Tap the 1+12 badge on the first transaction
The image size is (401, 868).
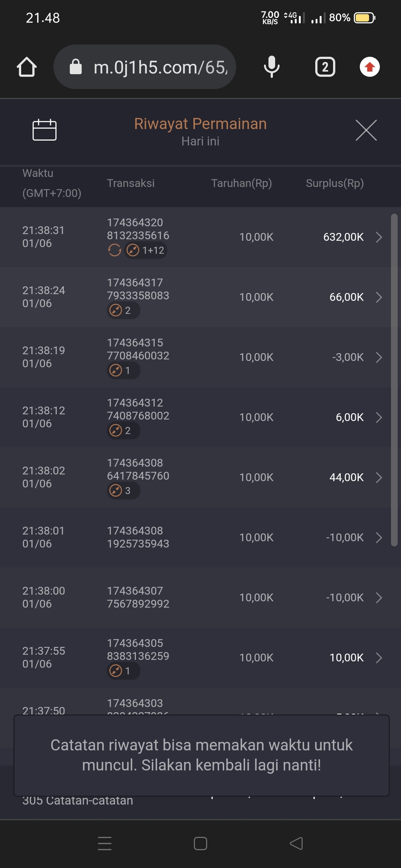pos(146,250)
